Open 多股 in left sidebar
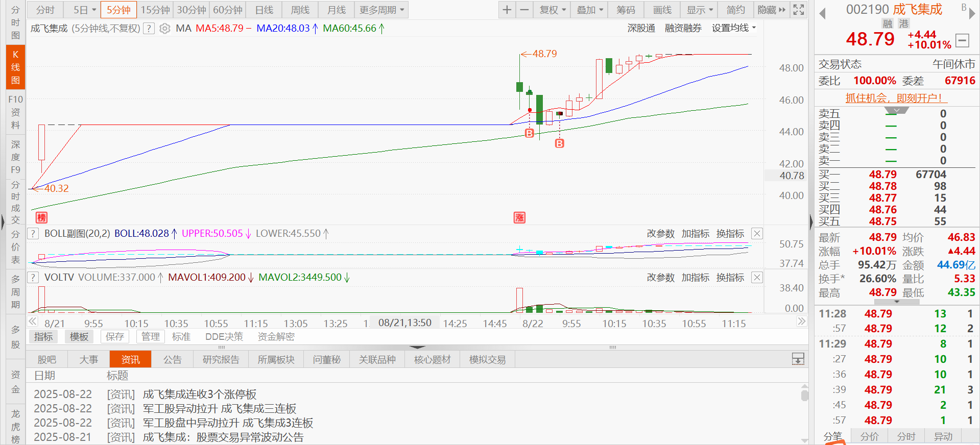 [15, 337]
